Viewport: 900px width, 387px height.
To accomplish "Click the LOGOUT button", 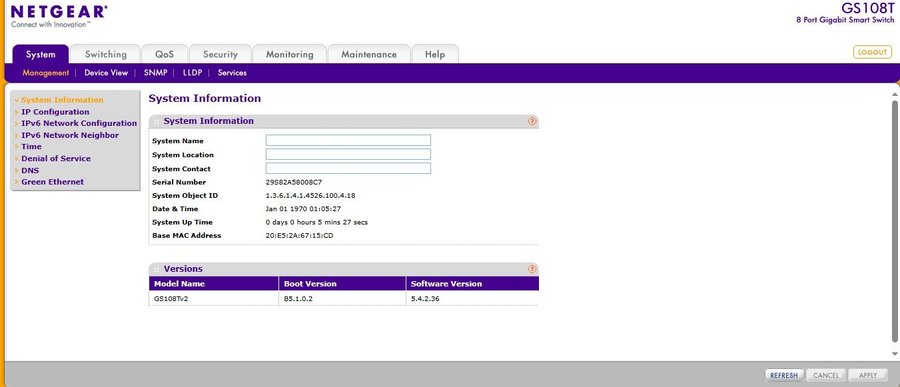I will click(x=872, y=52).
